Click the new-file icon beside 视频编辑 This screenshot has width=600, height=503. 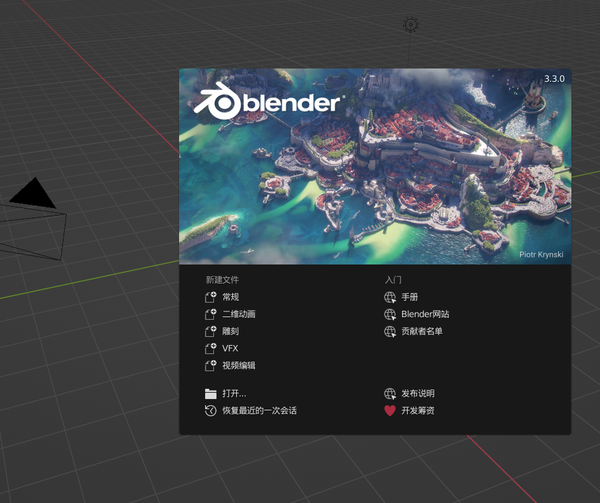210,366
